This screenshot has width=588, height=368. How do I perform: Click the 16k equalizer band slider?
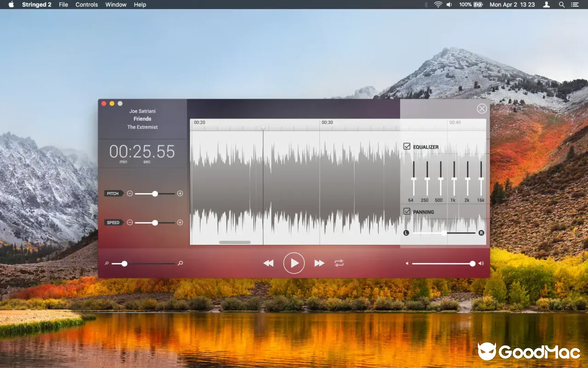(x=481, y=178)
